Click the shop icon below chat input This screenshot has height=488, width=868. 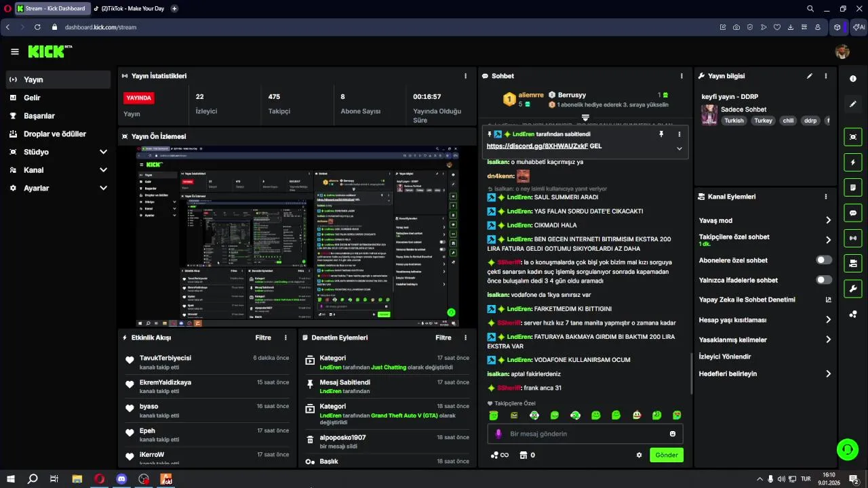[x=523, y=455]
